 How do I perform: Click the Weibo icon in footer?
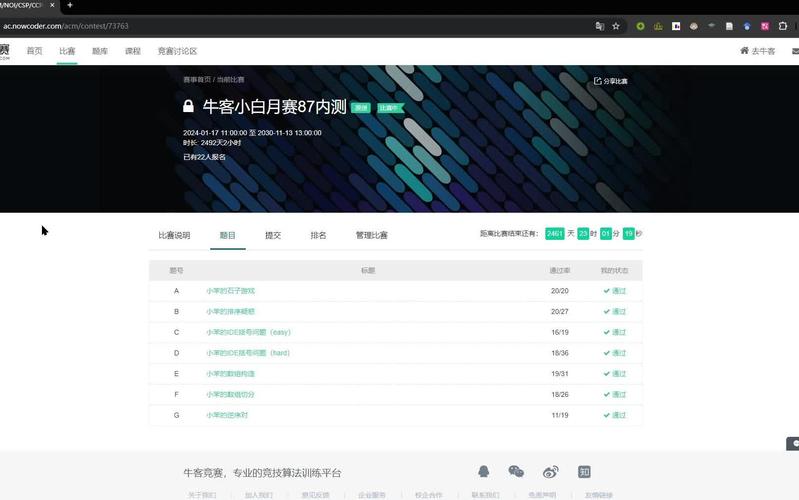(x=550, y=472)
